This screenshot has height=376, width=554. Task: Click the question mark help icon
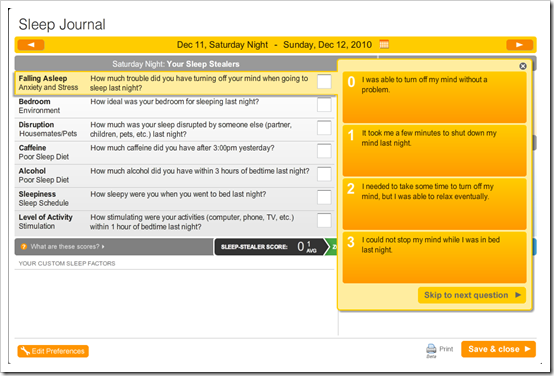[x=24, y=247]
